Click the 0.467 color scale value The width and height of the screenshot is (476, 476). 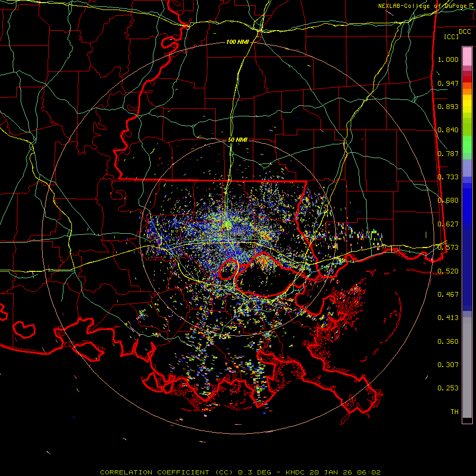(x=448, y=295)
